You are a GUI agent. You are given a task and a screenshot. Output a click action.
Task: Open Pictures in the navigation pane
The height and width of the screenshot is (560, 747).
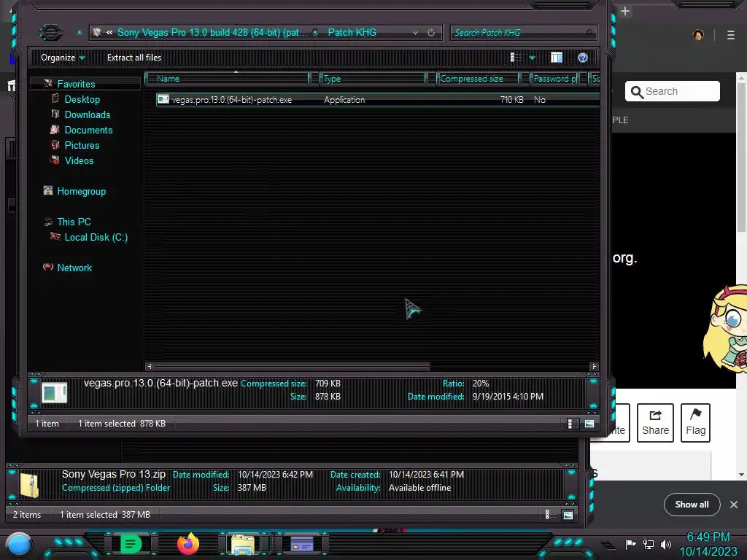[82, 145]
